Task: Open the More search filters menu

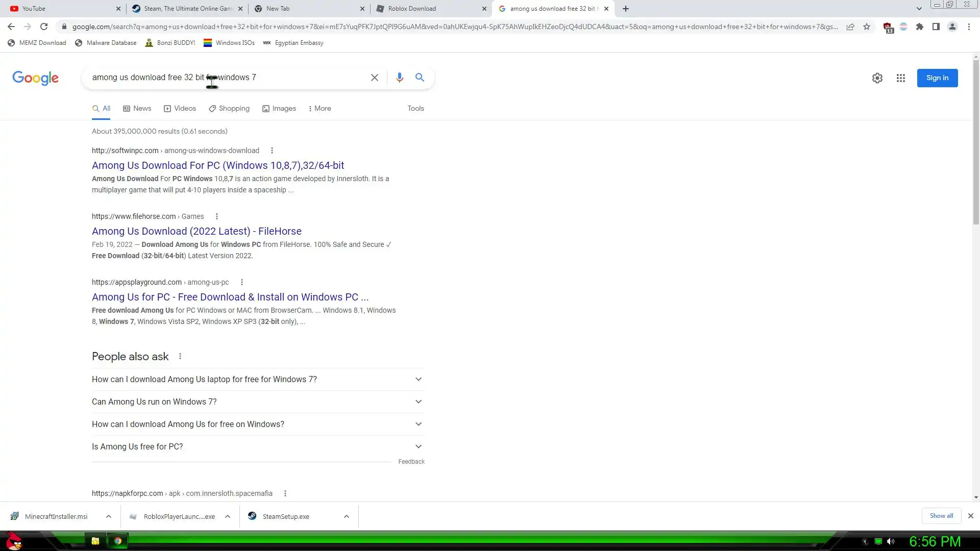Action: 320,108
